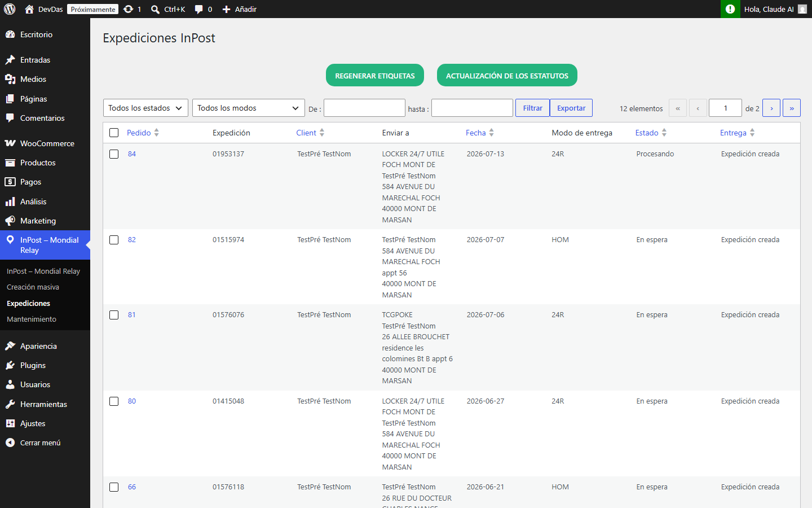The height and width of the screenshot is (508, 812).
Task: Click the green alert icon
Action: tap(730, 9)
